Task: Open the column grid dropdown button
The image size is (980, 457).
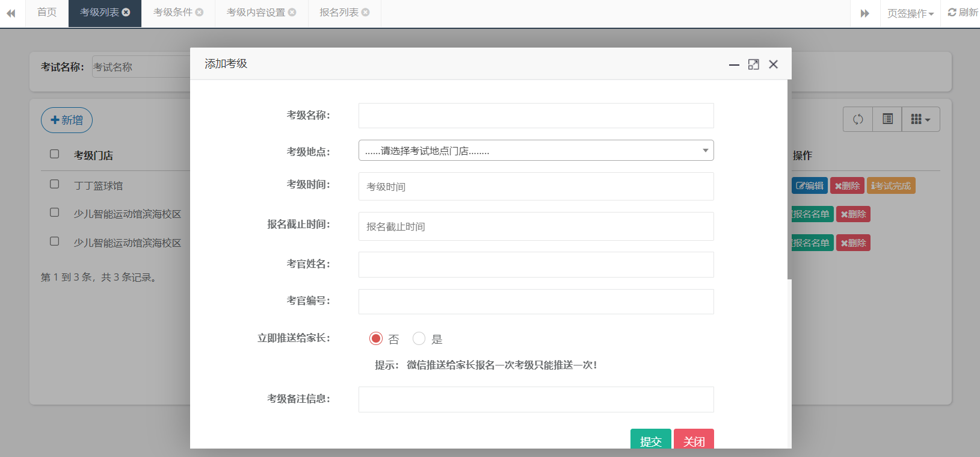Action: point(920,119)
